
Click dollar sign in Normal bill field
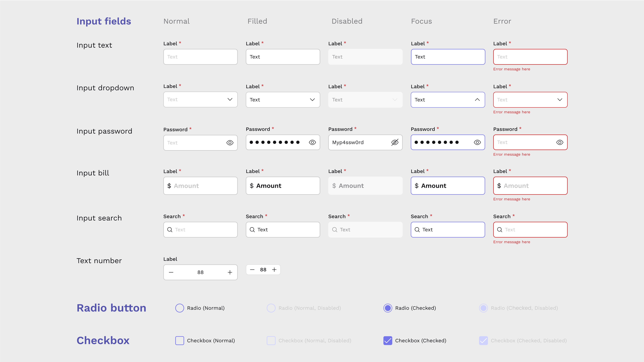(169, 186)
